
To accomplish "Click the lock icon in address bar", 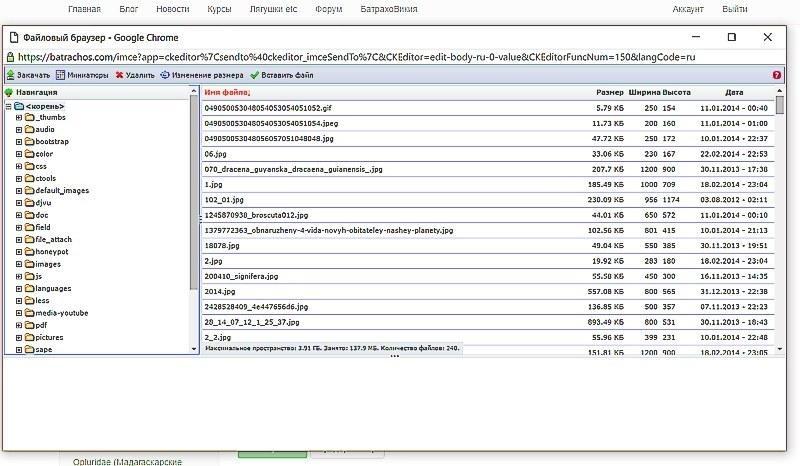I will (11, 57).
